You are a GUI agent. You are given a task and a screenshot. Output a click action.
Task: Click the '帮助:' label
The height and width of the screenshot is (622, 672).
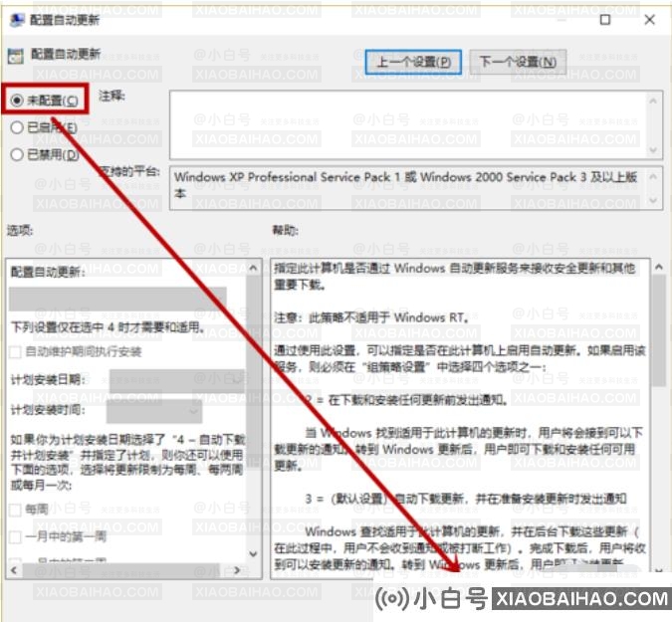286,231
